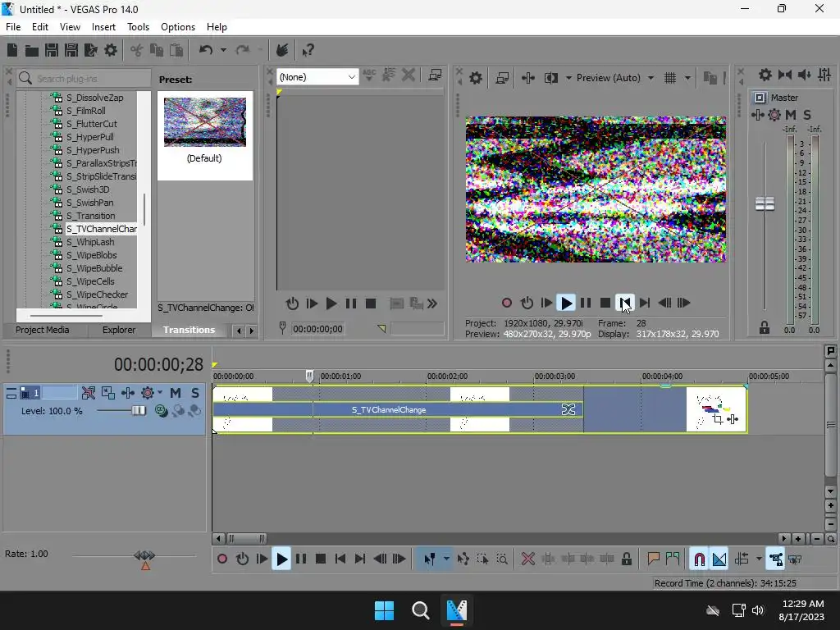Open the Undo history dropdown arrow
This screenshot has width=840, height=630.
pyautogui.click(x=223, y=50)
